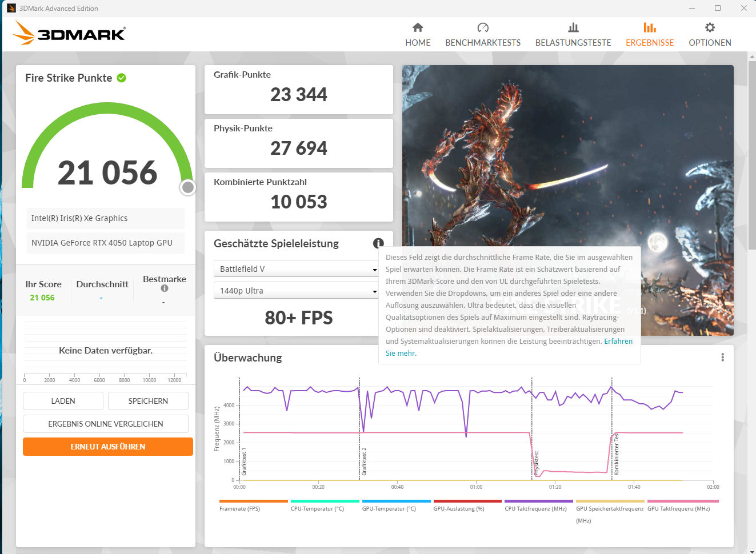Click the Durchschnitt column label
This screenshot has width=756, height=554.
[102, 284]
